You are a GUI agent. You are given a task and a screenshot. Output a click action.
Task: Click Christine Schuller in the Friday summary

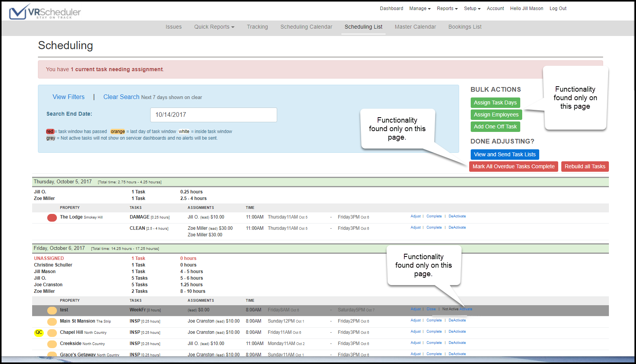click(53, 265)
